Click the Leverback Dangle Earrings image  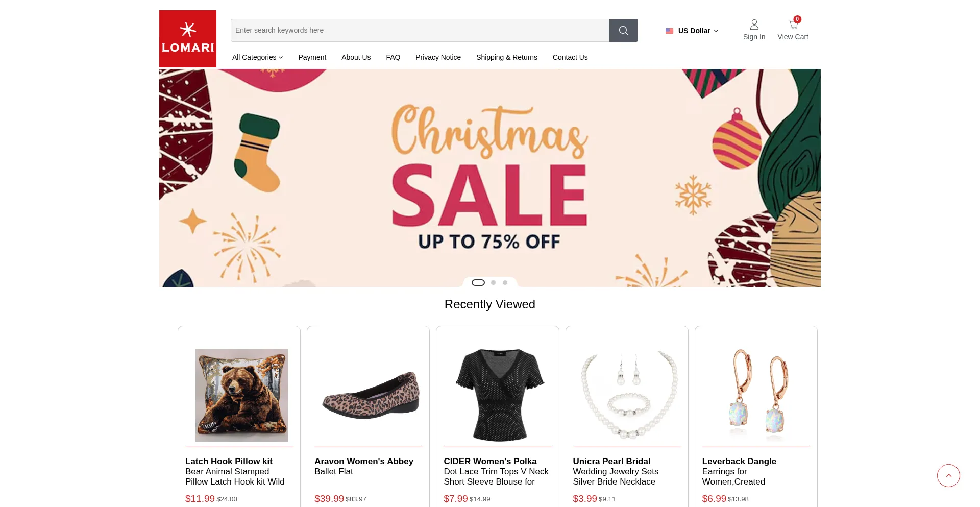pos(756,395)
